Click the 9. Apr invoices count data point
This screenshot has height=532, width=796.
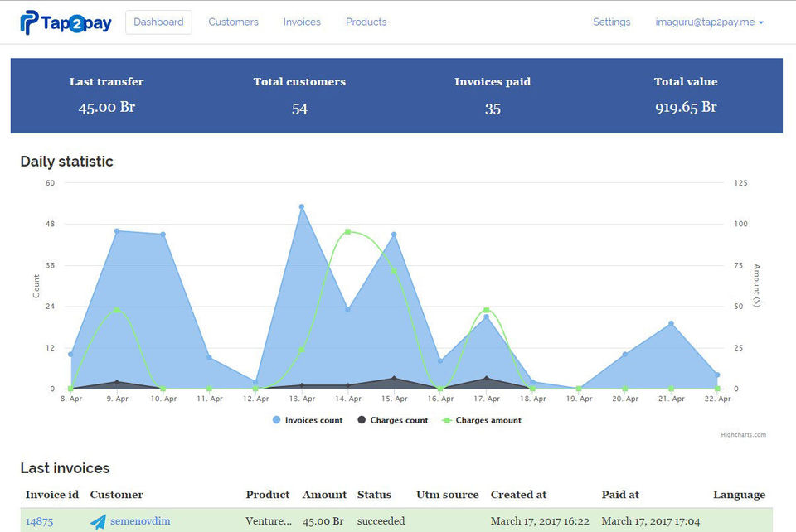(x=117, y=231)
